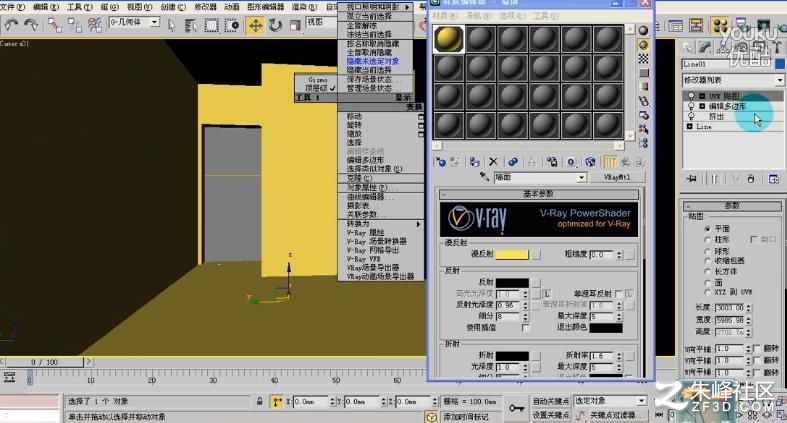
Task: Toggle lightbulb of the 编辑多边形 modifier
Action: point(692,106)
